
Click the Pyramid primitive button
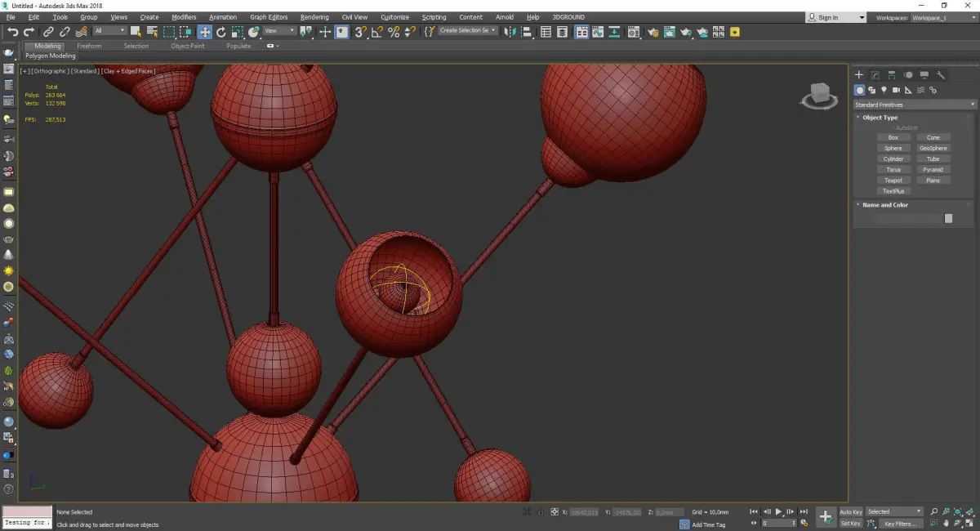pyautogui.click(x=933, y=169)
